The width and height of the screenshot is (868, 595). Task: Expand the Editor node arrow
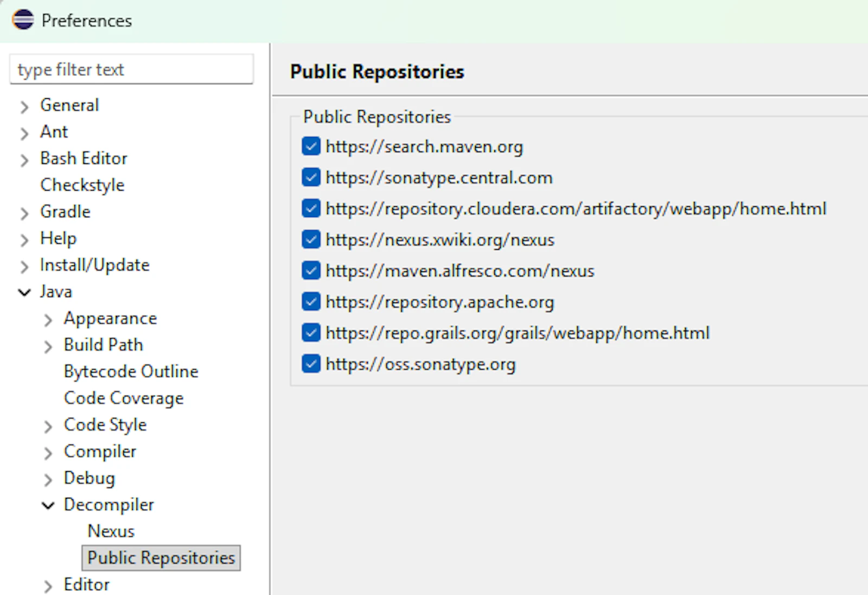[x=48, y=586]
